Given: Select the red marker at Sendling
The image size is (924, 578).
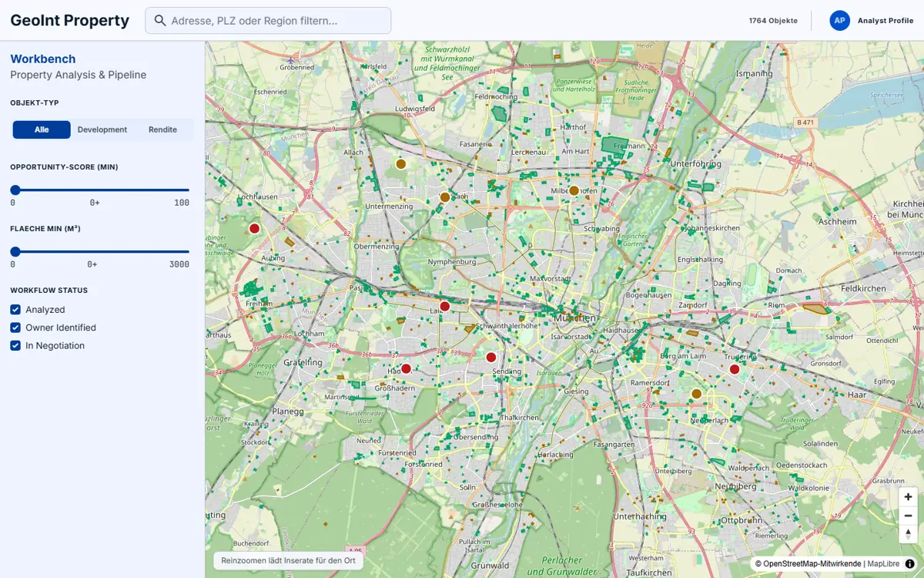Looking at the screenshot, I should pos(490,357).
